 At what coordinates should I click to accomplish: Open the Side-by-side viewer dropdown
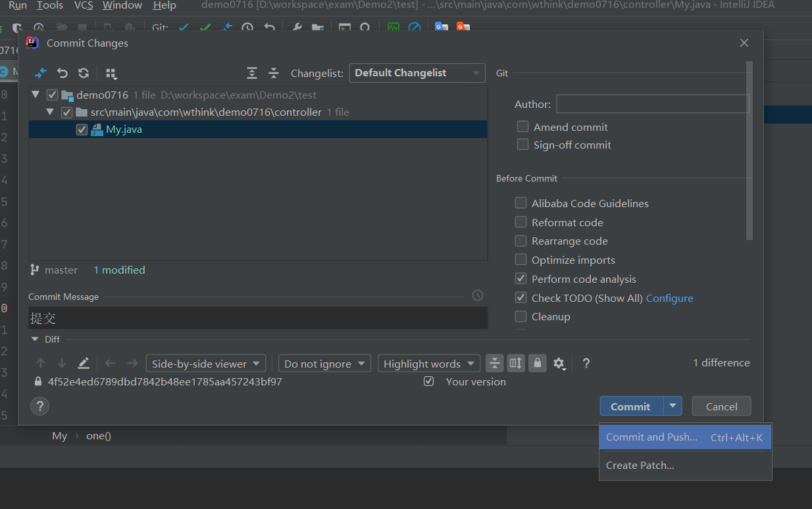pos(206,364)
